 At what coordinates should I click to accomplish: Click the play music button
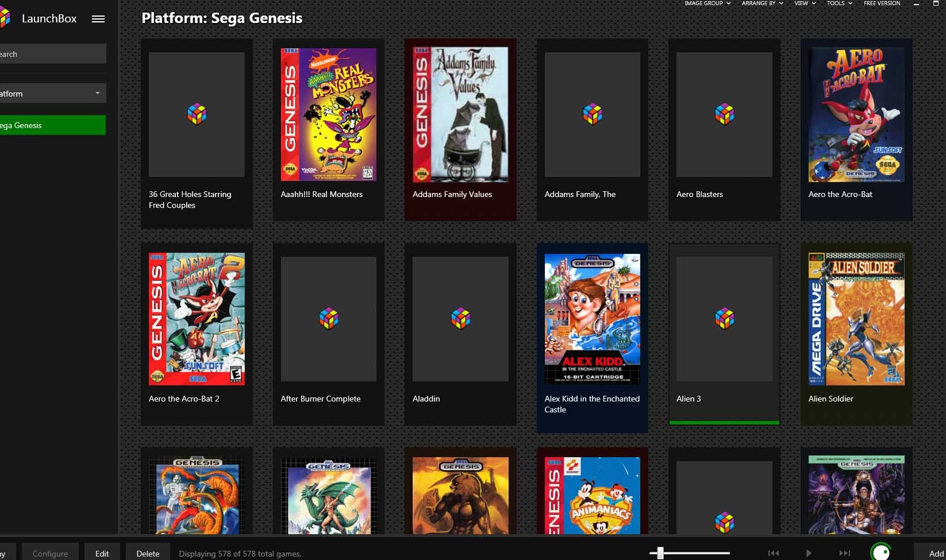click(809, 553)
